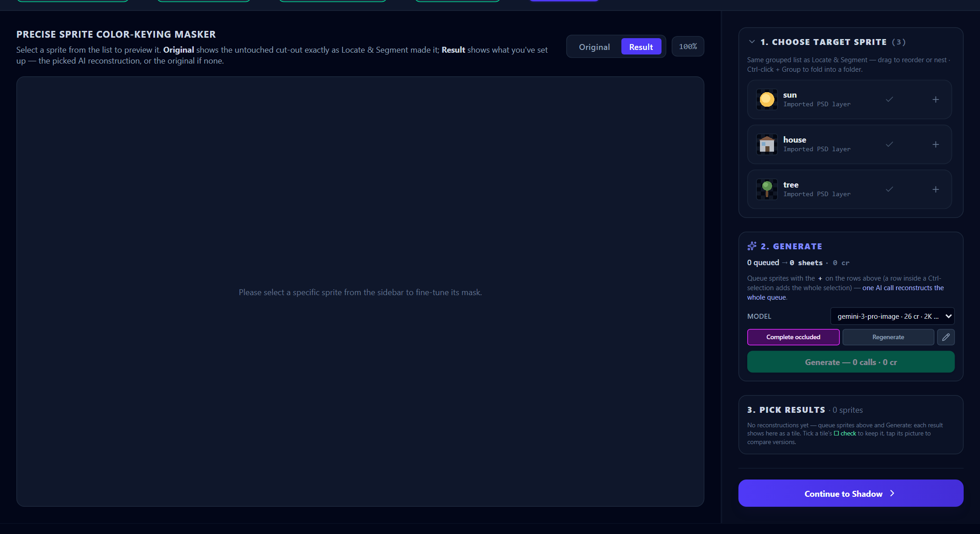Click the pencil edit icon beside Regenerate
Screen dimensions: 980x534
click(x=946, y=337)
